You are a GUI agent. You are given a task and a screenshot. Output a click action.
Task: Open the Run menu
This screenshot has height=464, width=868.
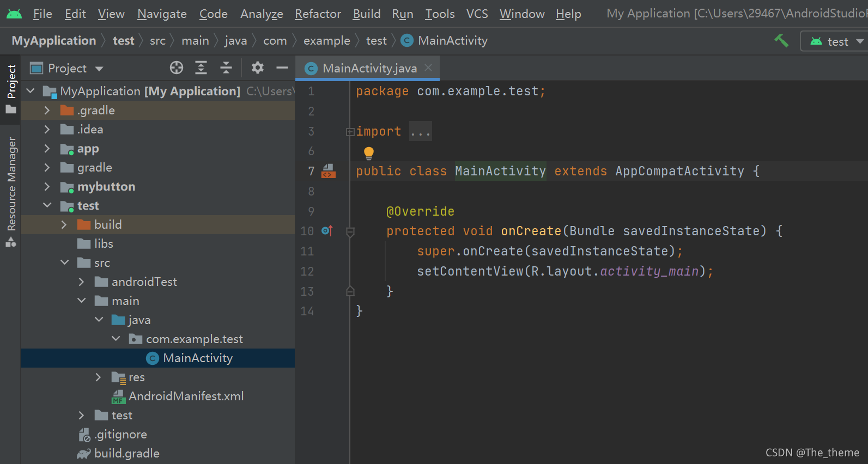(403, 14)
